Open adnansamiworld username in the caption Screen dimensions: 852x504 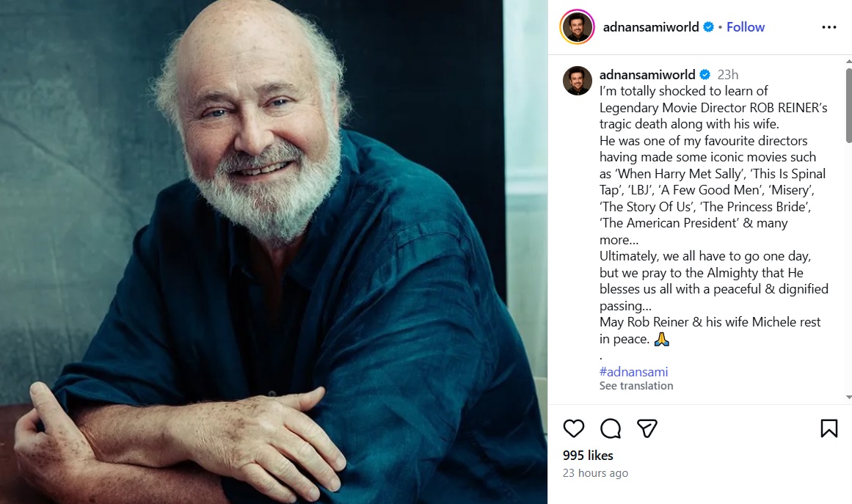click(647, 74)
